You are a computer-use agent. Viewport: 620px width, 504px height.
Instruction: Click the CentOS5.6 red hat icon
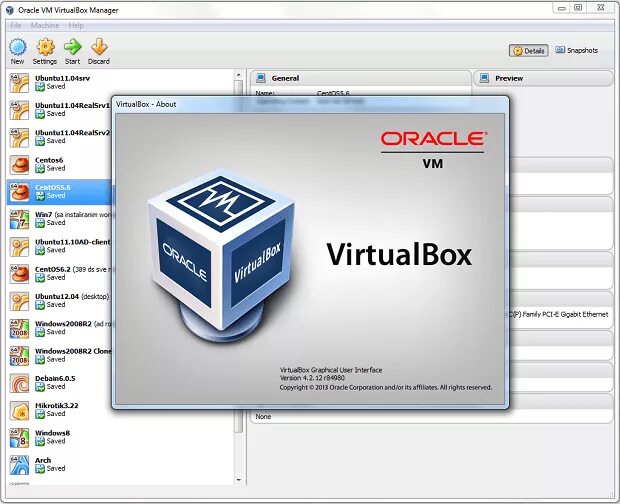(x=19, y=192)
